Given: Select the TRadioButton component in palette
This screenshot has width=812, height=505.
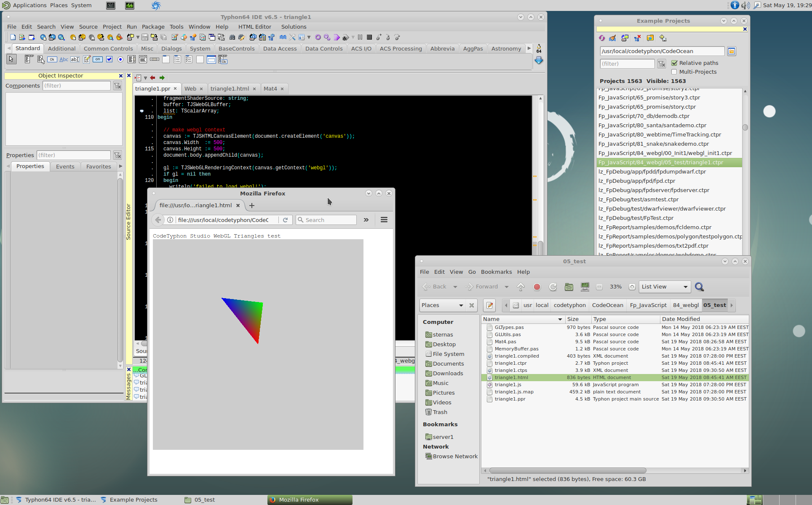Looking at the screenshot, I should (120, 59).
